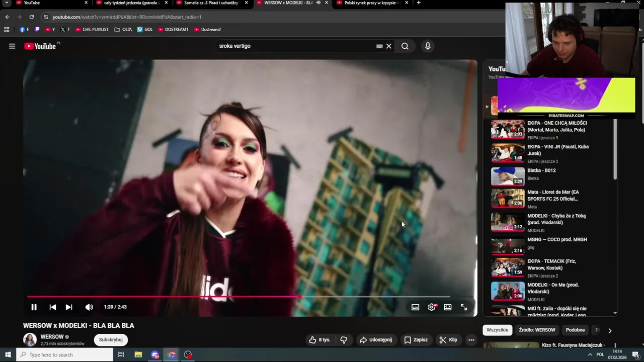This screenshot has width=644, height=362.
Task: Switch to theater mode
Action: [x=448, y=307]
